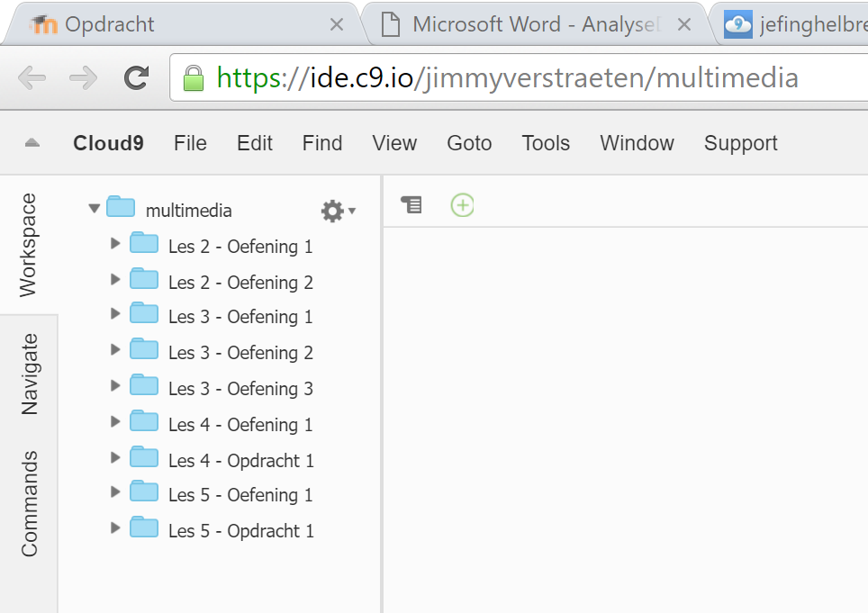Open the Commands side panel
This screenshot has height=613, width=868.
(30, 503)
